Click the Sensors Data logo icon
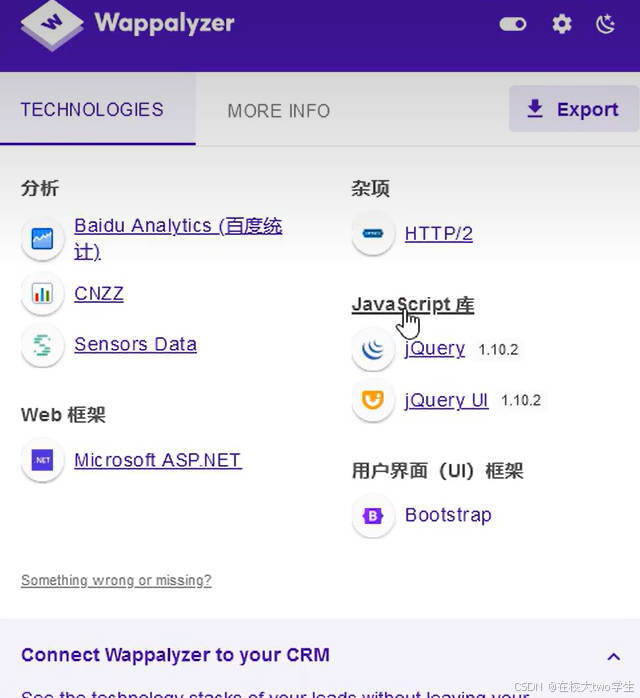This screenshot has height=698, width=640. click(x=42, y=345)
